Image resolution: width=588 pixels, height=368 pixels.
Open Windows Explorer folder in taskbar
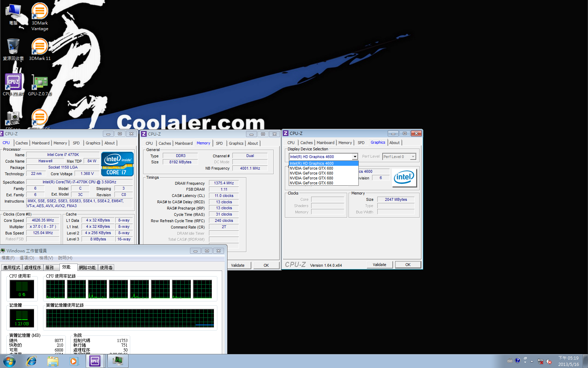point(52,361)
